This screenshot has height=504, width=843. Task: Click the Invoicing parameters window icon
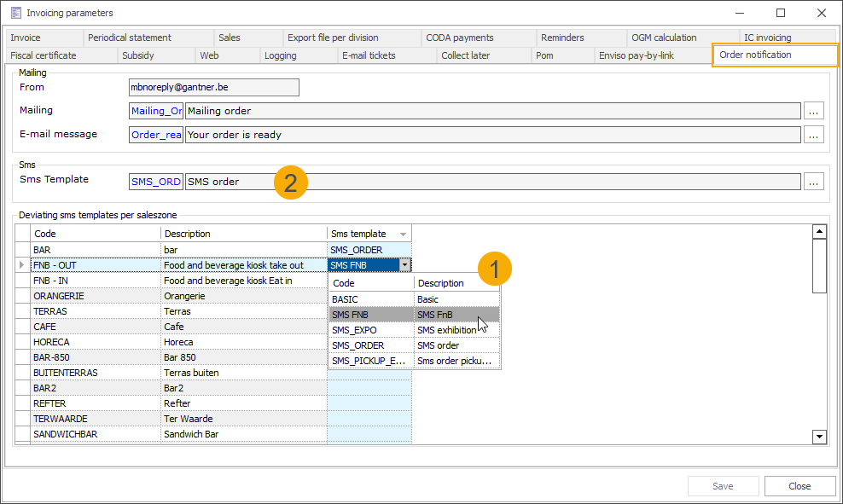tap(15, 13)
